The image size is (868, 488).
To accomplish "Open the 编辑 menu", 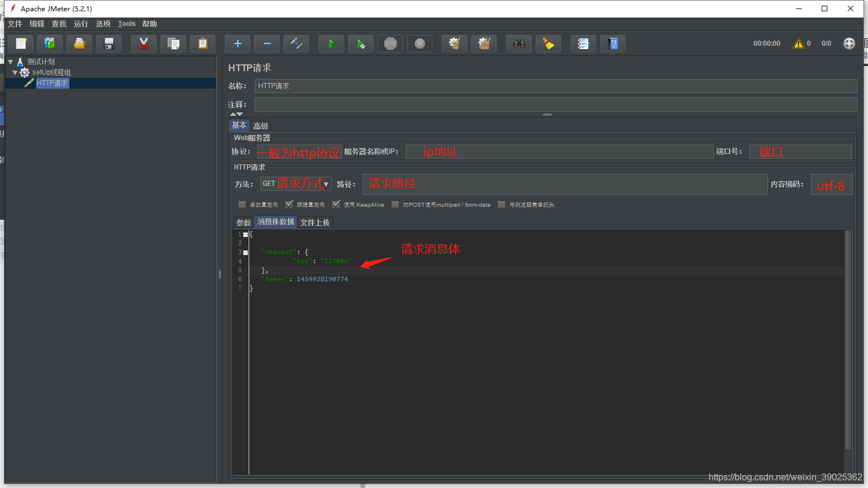I will point(37,24).
